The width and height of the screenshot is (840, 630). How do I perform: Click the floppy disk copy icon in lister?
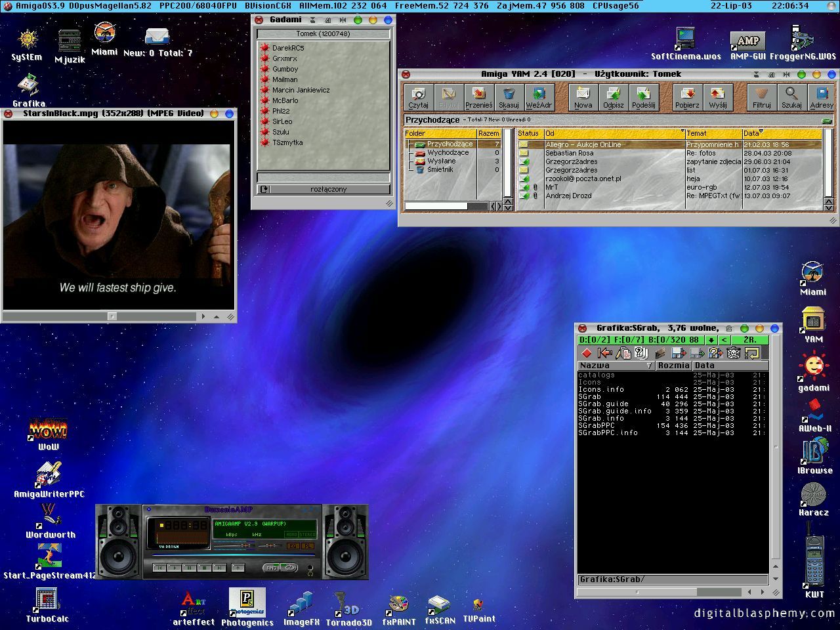click(x=679, y=353)
